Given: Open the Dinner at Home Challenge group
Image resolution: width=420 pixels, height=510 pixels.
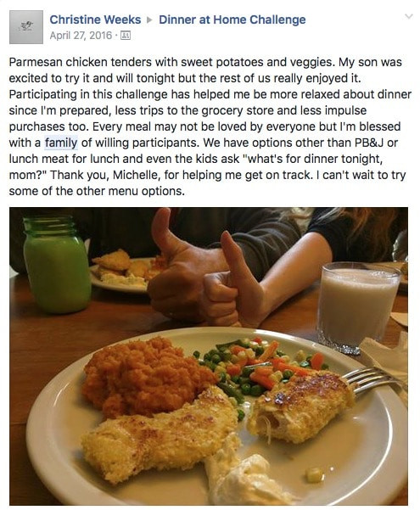Looking at the screenshot, I should (x=232, y=20).
